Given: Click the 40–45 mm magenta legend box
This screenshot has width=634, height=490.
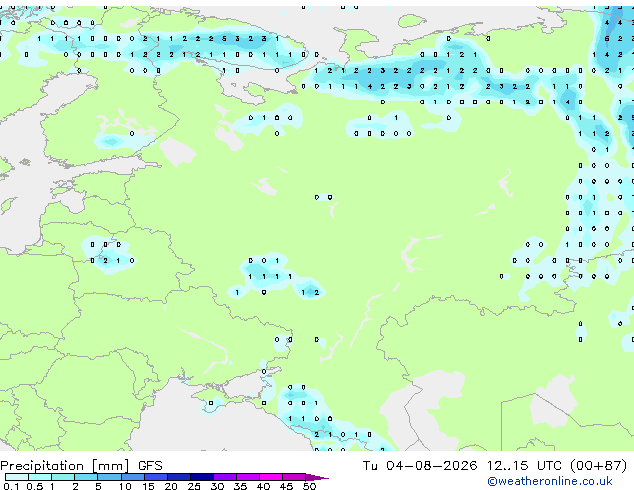Looking at the screenshot, I should [271, 477].
